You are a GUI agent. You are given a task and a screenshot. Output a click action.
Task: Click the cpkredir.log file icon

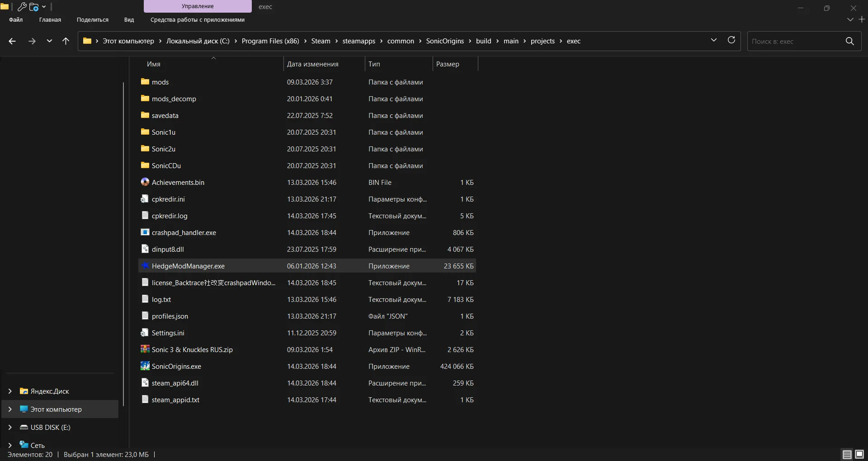click(145, 216)
